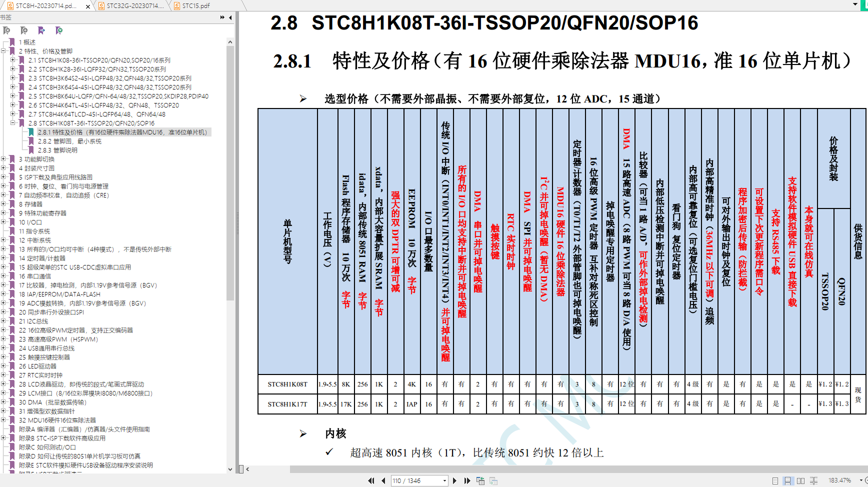Open bookmark 24 USB通用串行总线
The height and width of the screenshot is (487, 868).
pos(46,348)
